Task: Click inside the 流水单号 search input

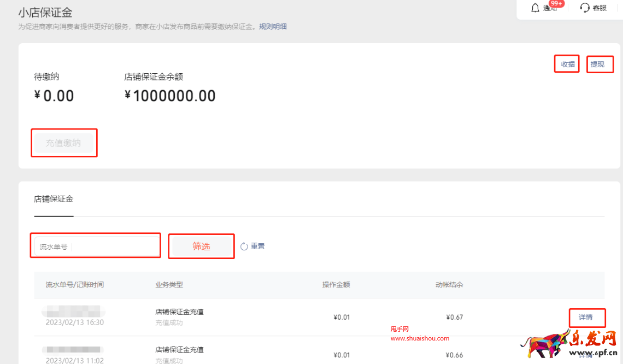Action: (95, 245)
